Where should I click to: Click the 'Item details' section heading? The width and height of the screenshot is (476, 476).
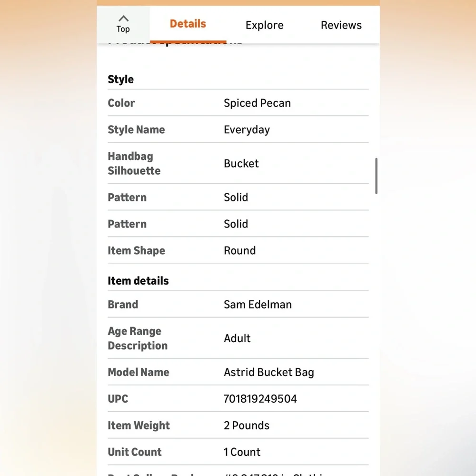pyautogui.click(x=138, y=281)
